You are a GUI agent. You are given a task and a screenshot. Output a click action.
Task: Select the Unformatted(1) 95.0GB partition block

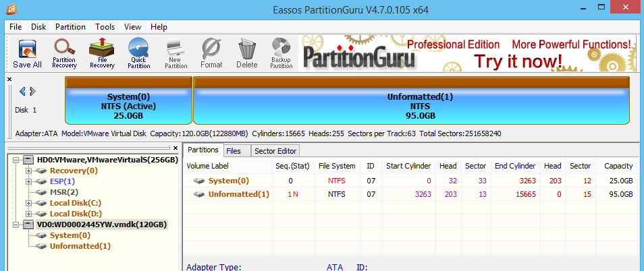point(411,100)
